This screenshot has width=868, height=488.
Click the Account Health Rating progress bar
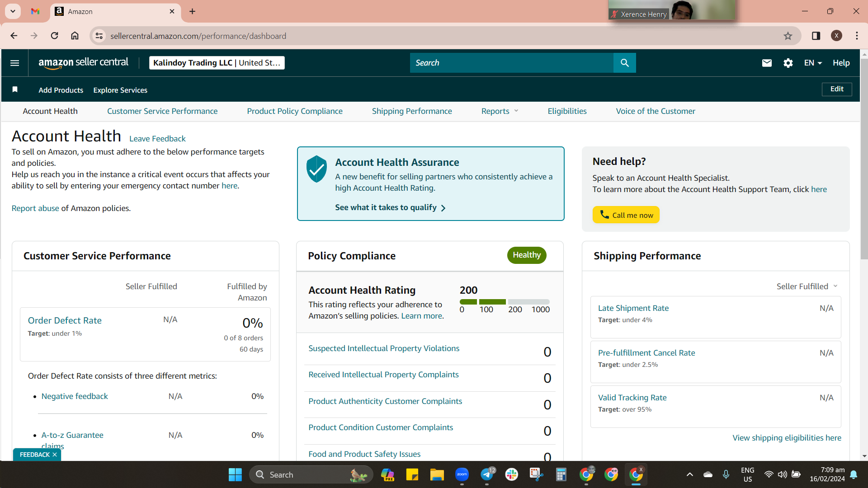point(505,302)
